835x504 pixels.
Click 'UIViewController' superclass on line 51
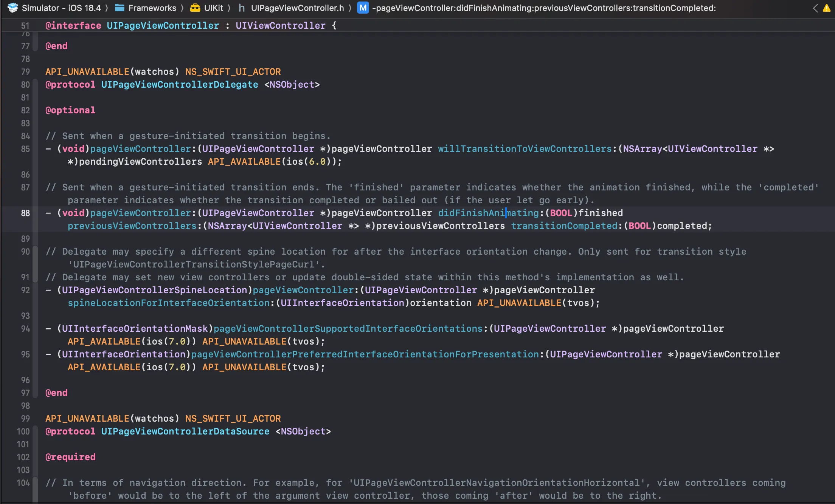click(x=280, y=26)
